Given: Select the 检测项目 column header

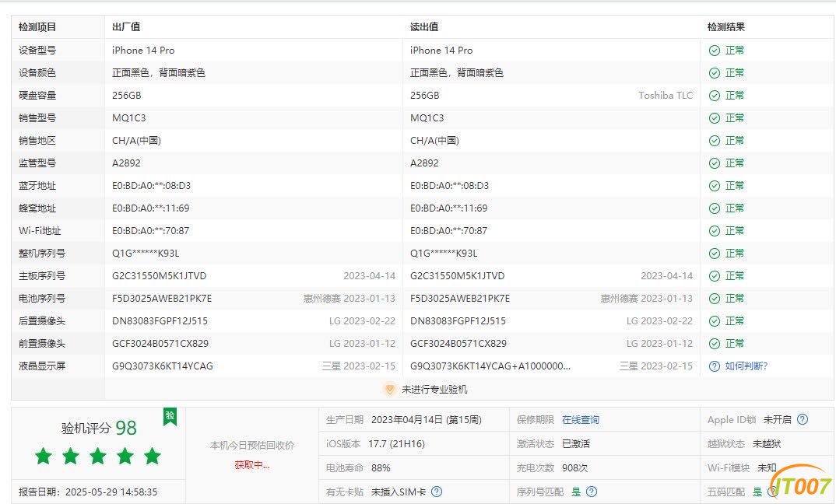Looking at the screenshot, I should 37,27.
